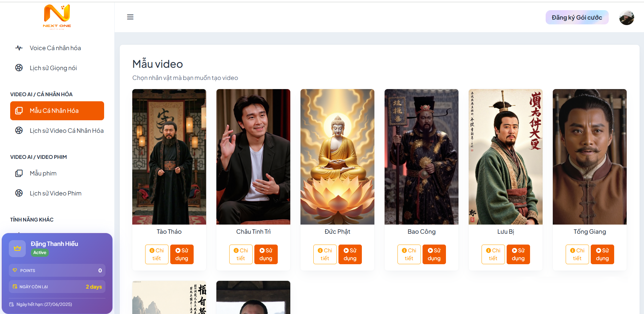This screenshot has width=644, height=314.
Task: Select the Châu Tinh Trì character thumbnail
Action: [x=253, y=157]
